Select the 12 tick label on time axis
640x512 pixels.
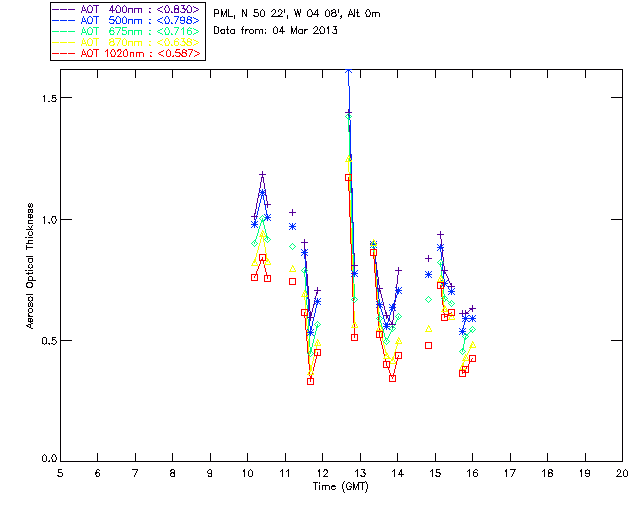pyautogui.click(x=322, y=472)
